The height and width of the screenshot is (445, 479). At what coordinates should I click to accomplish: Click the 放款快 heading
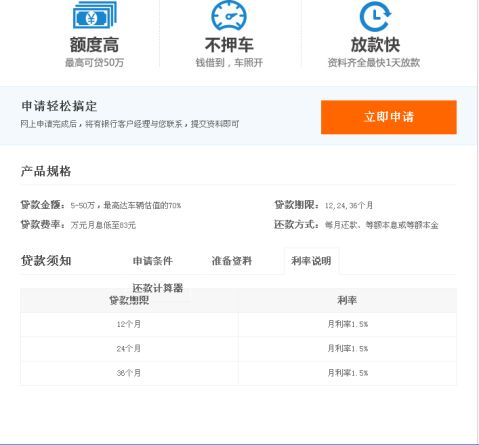click(375, 45)
